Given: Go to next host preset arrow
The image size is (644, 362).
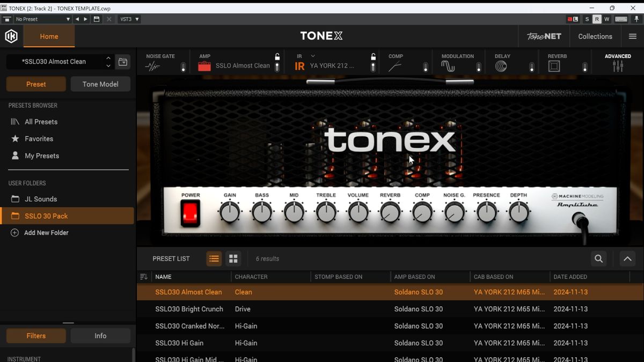Looking at the screenshot, I should (85, 19).
